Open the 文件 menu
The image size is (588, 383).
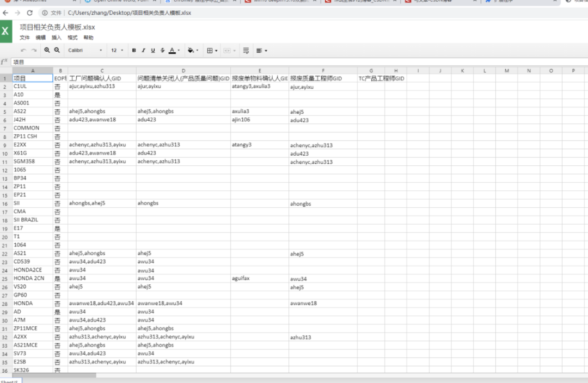click(24, 38)
